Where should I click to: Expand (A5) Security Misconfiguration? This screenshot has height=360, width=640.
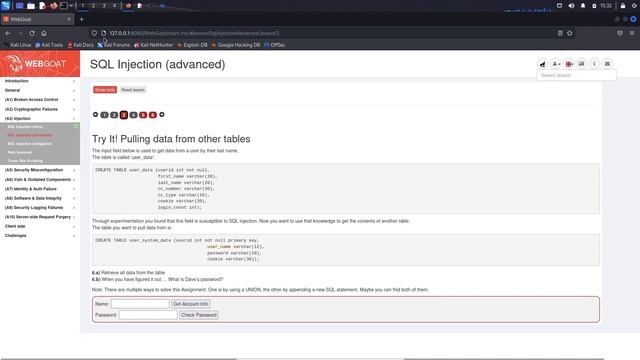40,170
